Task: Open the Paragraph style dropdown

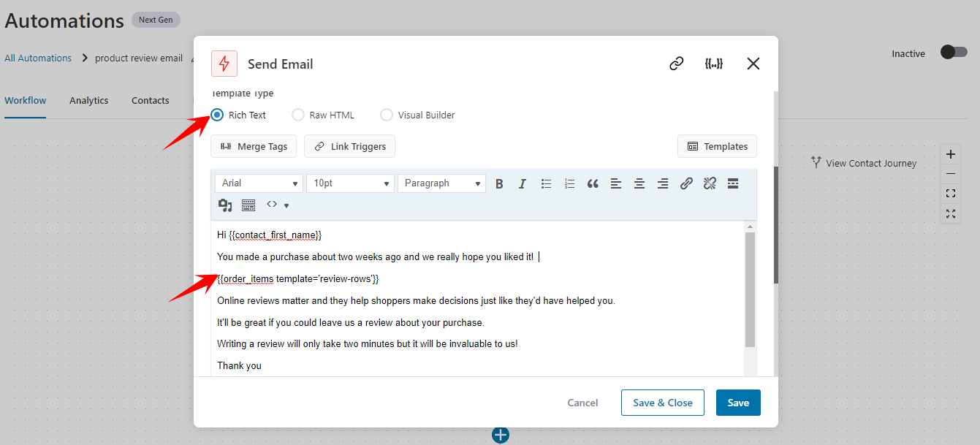Action: pos(441,183)
